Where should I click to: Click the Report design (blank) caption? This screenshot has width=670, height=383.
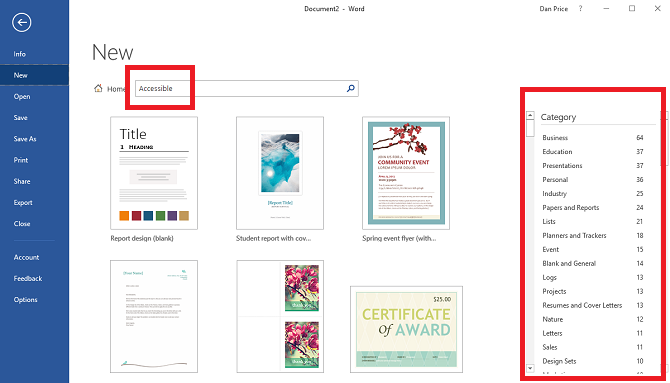pyautogui.click(x=142, y=239)
